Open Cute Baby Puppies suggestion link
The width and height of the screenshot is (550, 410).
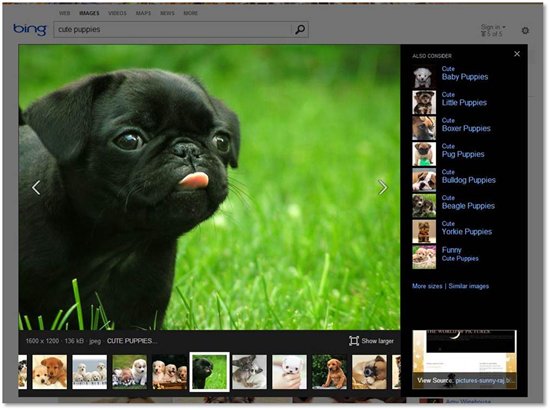465,73
